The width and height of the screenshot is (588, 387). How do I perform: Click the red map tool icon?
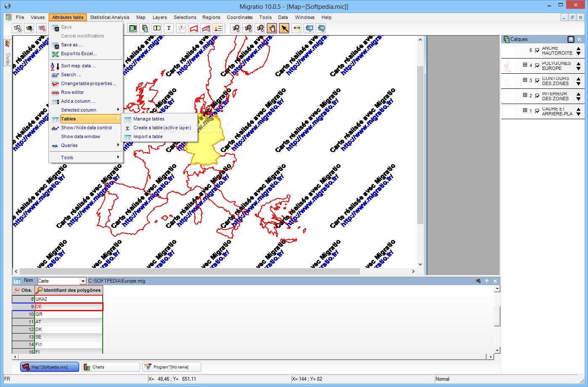pos(42,28)
